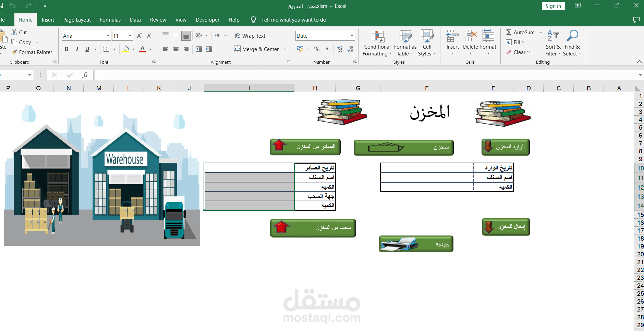The width and height of the screenshot is (644, 331).
Task: Toggle Bottom Align button
Action: [x=186, y=36]
